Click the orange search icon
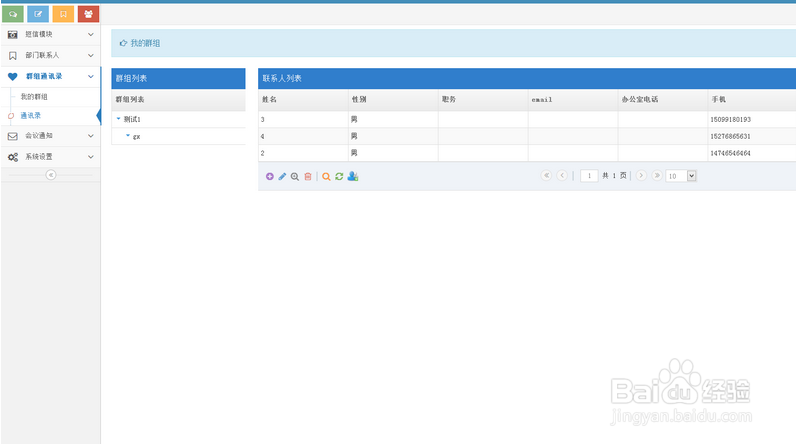The height and width of the screenshot is (444, 796). click(326, 177)
